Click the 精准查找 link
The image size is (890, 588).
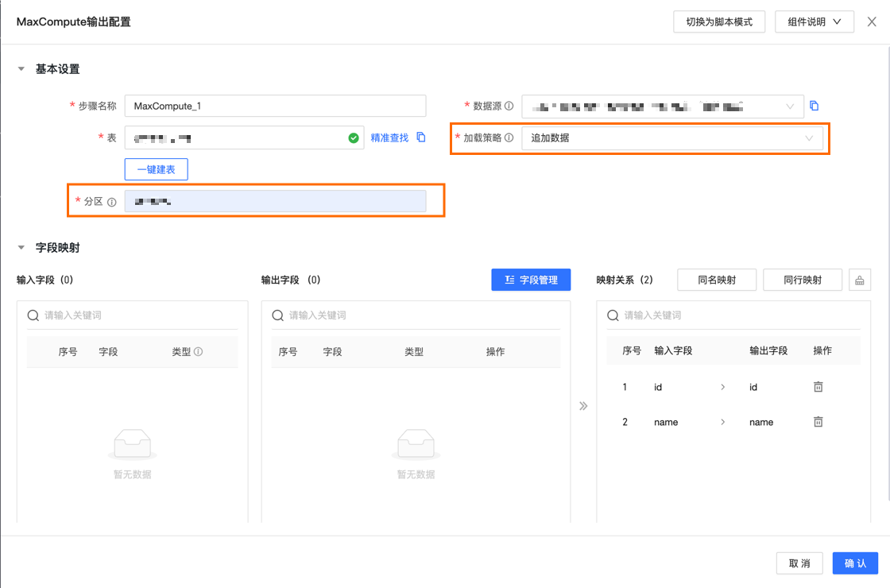pyautogui.click(x=389, y=137)
